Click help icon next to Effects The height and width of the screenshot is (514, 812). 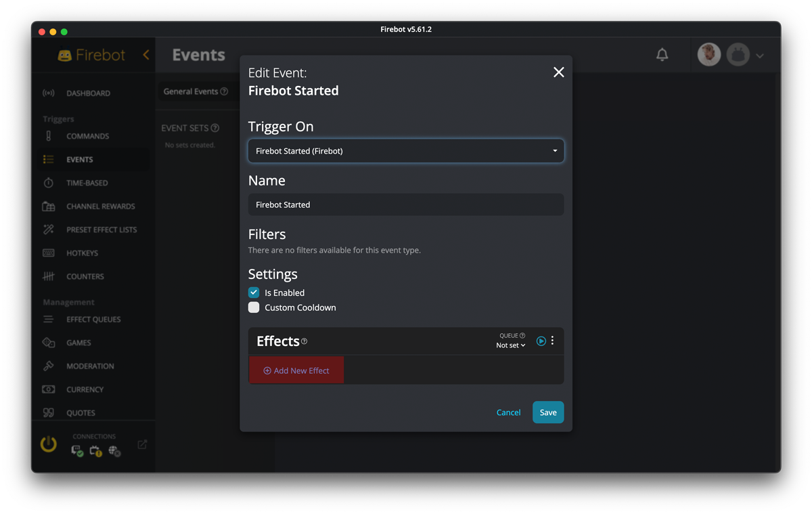coord(304,341)
